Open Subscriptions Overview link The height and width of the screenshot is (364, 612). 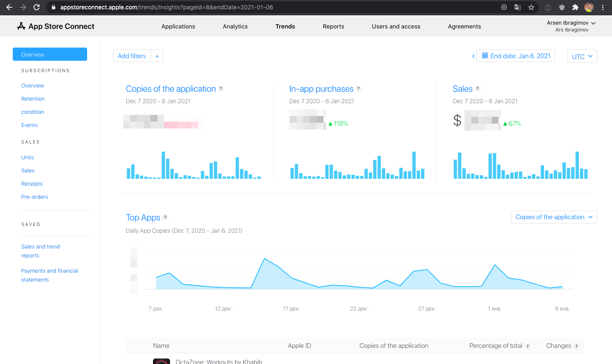point(33,86)
